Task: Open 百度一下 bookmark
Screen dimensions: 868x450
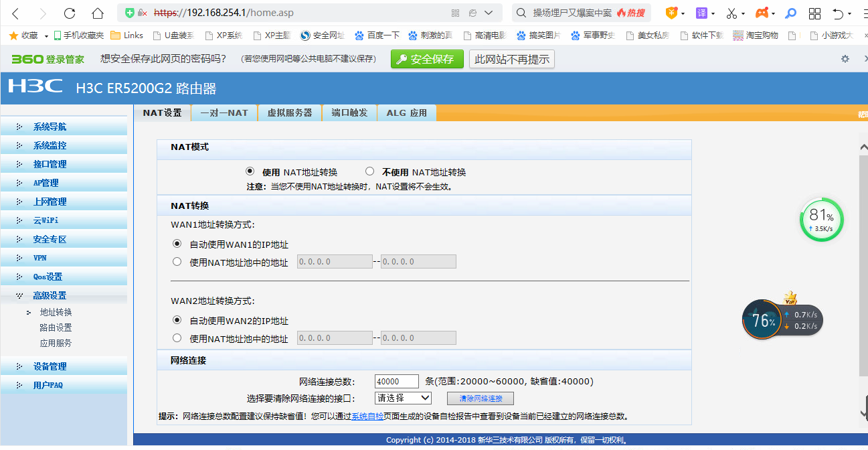Action: tap(377, 35)
